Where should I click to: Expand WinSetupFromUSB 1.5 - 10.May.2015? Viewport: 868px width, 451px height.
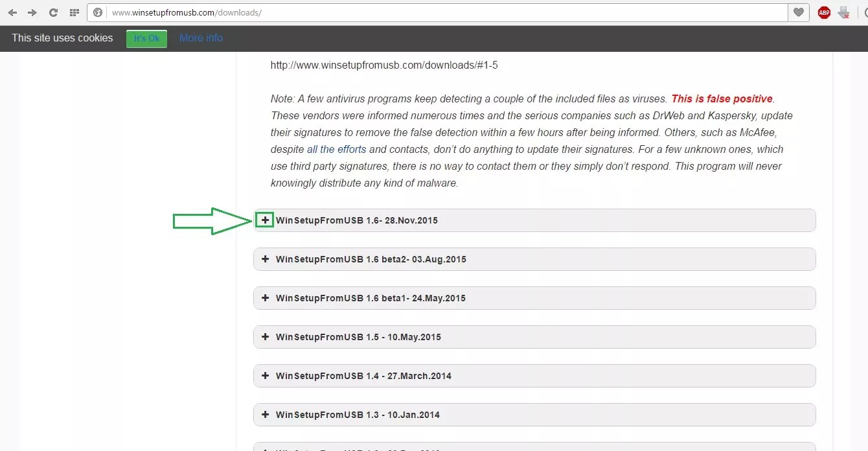point(265,337)
